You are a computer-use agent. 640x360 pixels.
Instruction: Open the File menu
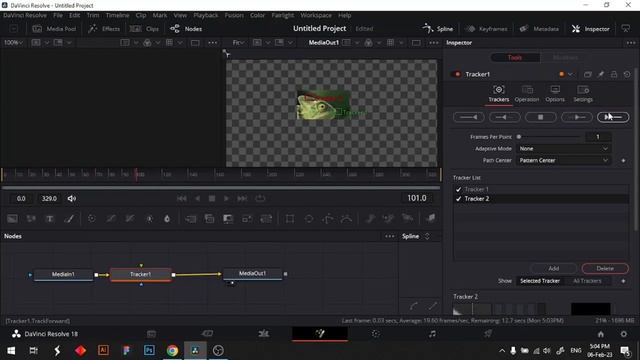(58, 15)
